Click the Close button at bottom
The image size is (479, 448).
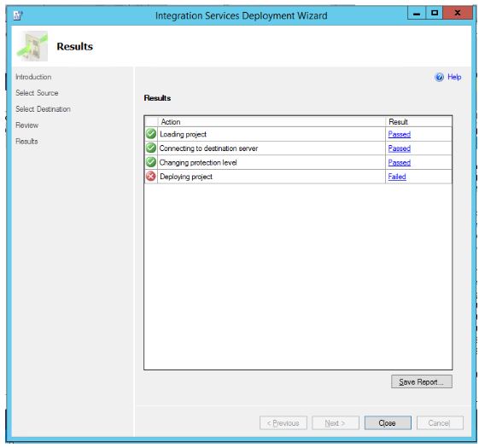(388, 423)
